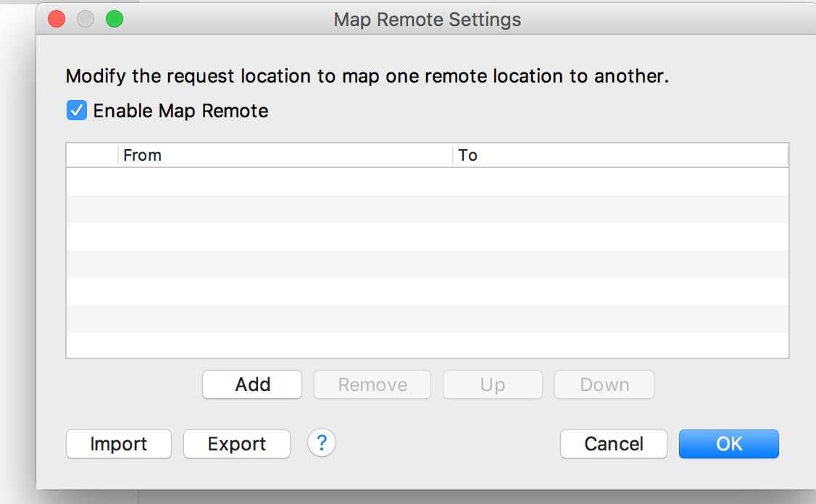Import map remote settings
This screenshot has height=504, width=816.
coord(119,444)
